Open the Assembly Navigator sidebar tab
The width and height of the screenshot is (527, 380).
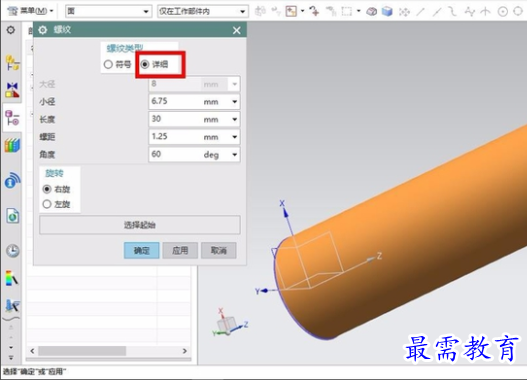12,63
